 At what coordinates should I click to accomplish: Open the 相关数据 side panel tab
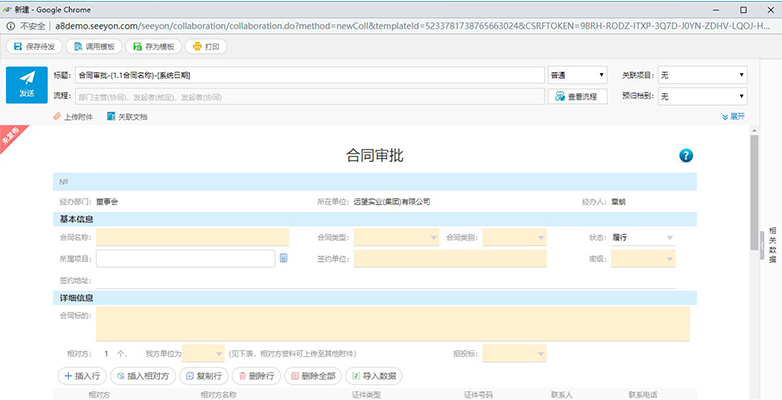pos(772,245)
